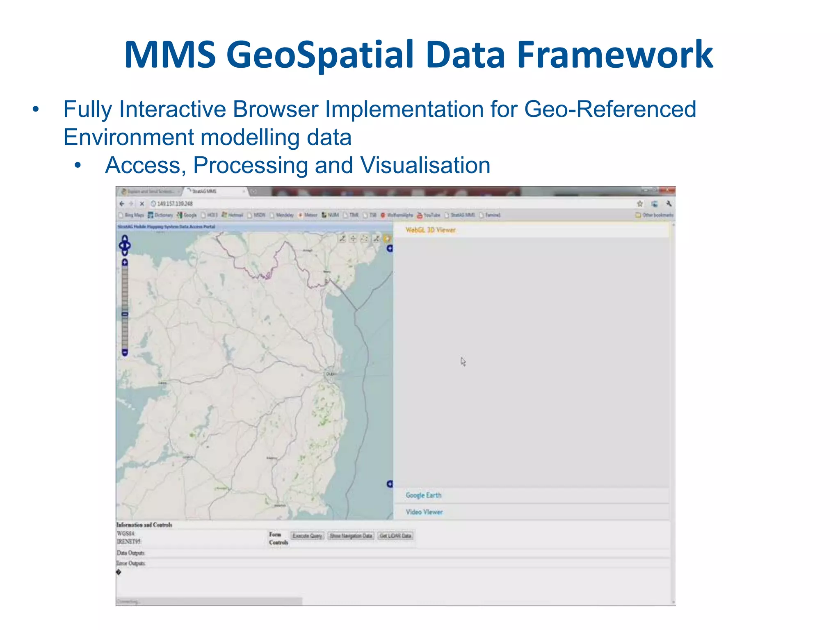Image resolution: width=840 pixels, height=630 pixels.
Task: Switch to the StratAG MMS browser tab
Action: 215,191
